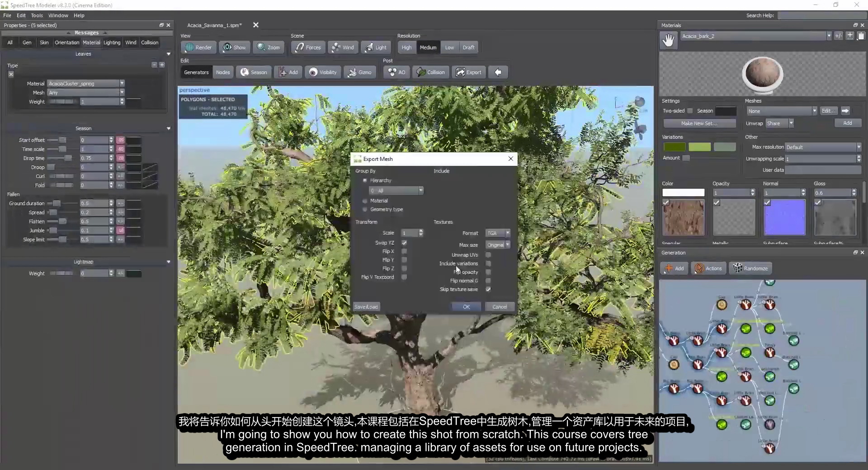Click the arrow icon beside mesh Edit
This screenshot has width=868, height=470.
tap(845, 111)
